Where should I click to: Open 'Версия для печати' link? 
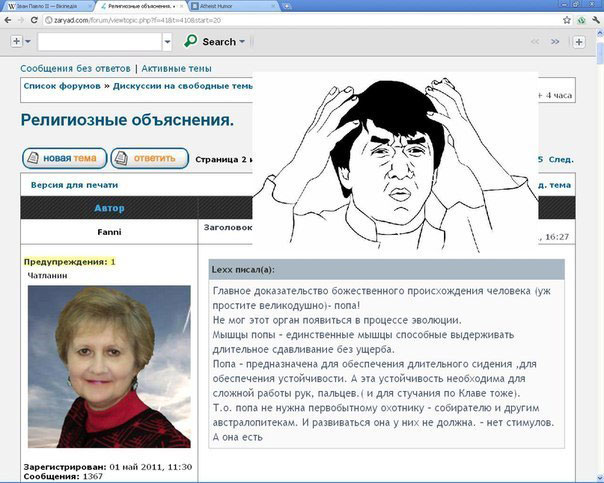tap(74, 185)
